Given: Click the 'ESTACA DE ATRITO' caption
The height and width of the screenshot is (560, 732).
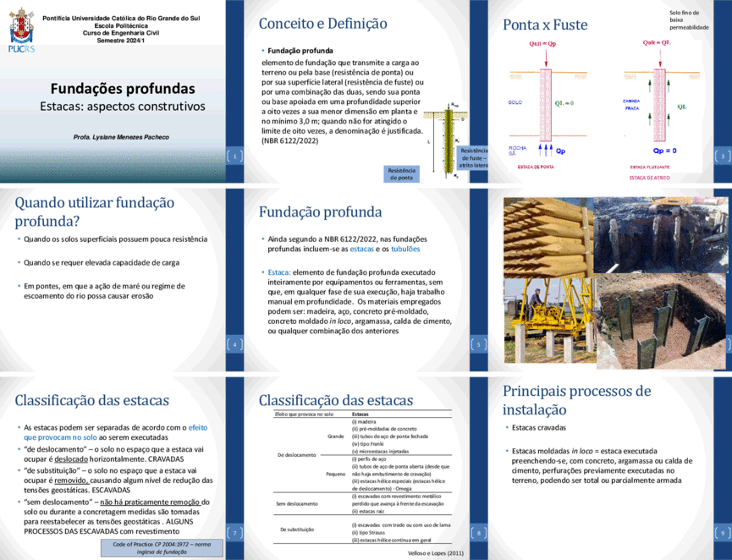Looking at the screenshot, I should pyautogui.click(x=649, y=178).
